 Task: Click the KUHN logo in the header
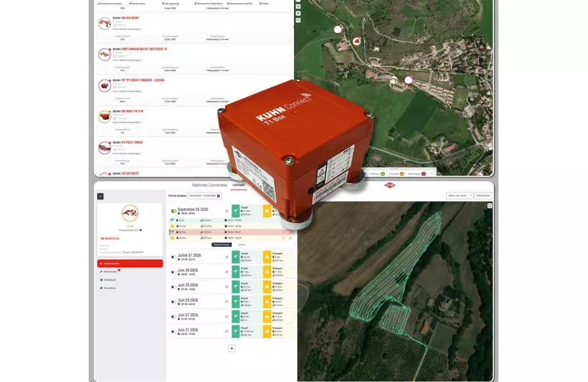click(x=390, y=185)
